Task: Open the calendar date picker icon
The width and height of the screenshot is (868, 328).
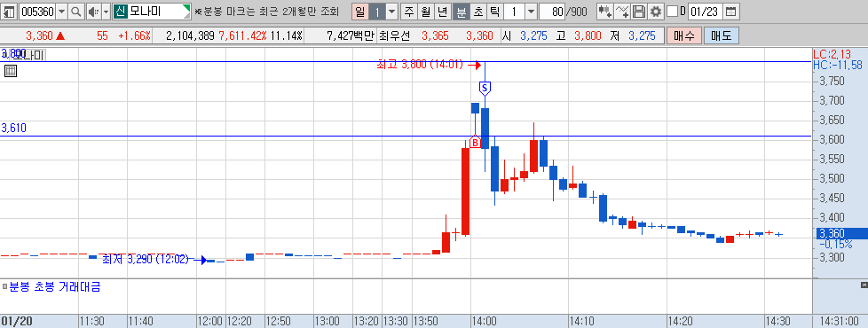Action: pos(730,11)
